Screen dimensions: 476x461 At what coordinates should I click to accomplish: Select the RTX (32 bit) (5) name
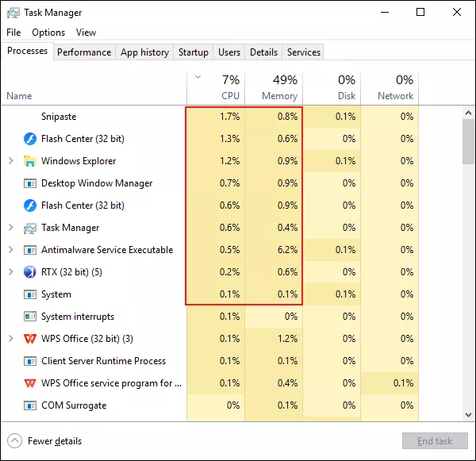tap(71, 272)
